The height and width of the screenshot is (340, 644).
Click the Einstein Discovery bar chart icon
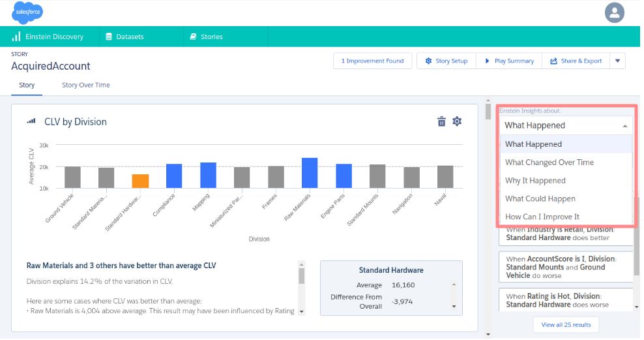16,37
